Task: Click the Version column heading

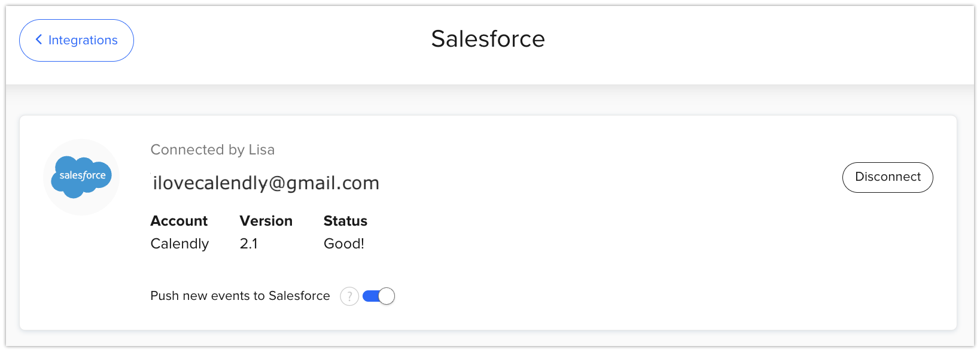Action: tap(266, 221)
